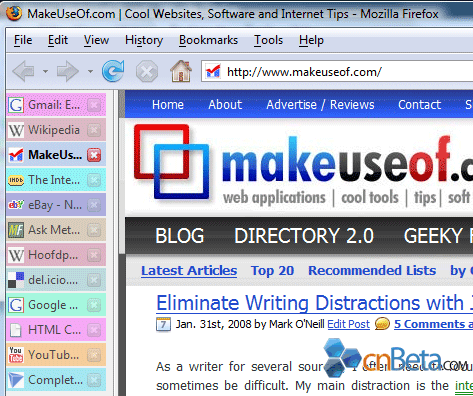Close the HTML C... tab
The height and width of the screenshot is (396, 473).
coord(94,330)
